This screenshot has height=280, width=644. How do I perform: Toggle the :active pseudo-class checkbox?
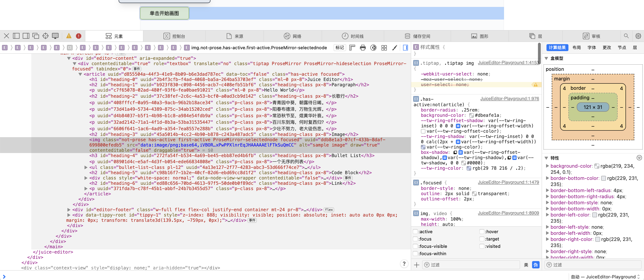point(415,231)
